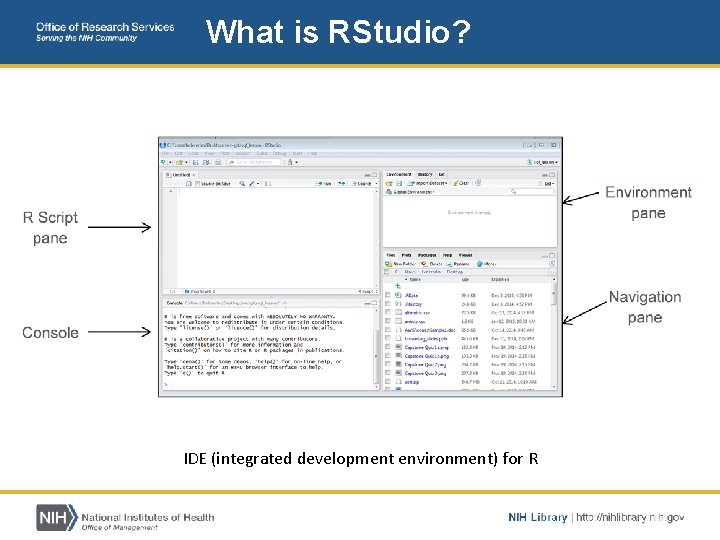Click the Find magnifier icon in editor toolbar
The height and width of the screenshot is (540, 720).
click(x=242, y=184)
